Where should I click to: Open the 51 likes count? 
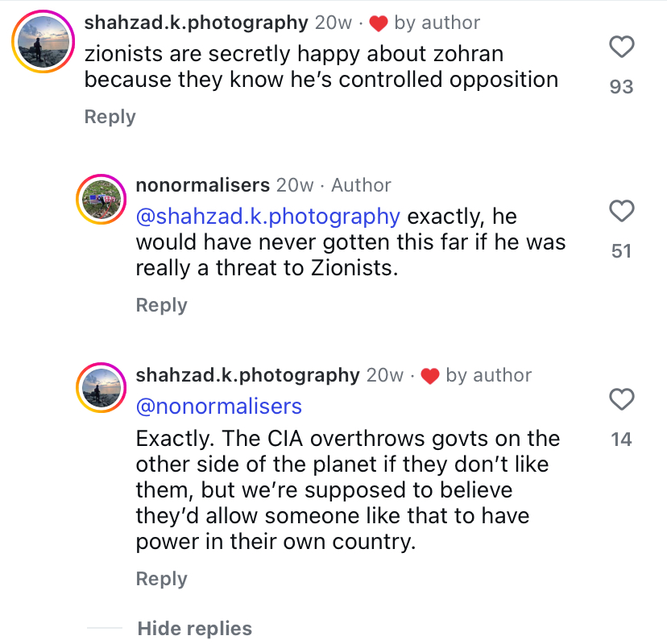point(621,251)
